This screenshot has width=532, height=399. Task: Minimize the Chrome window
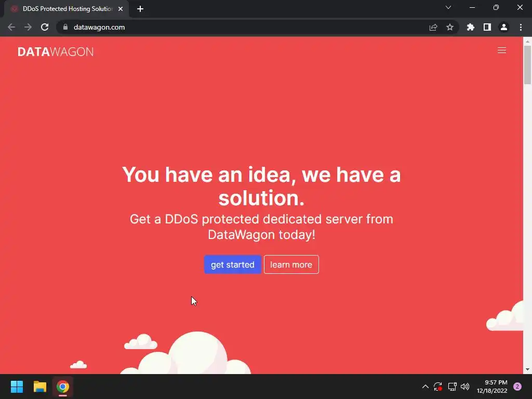pos(472,7)
